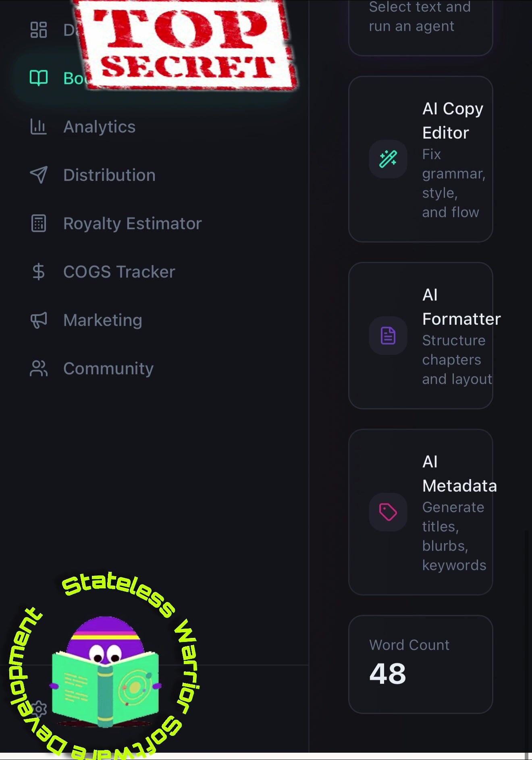Click the Dashboard grid icon

[x=39, y=30]
